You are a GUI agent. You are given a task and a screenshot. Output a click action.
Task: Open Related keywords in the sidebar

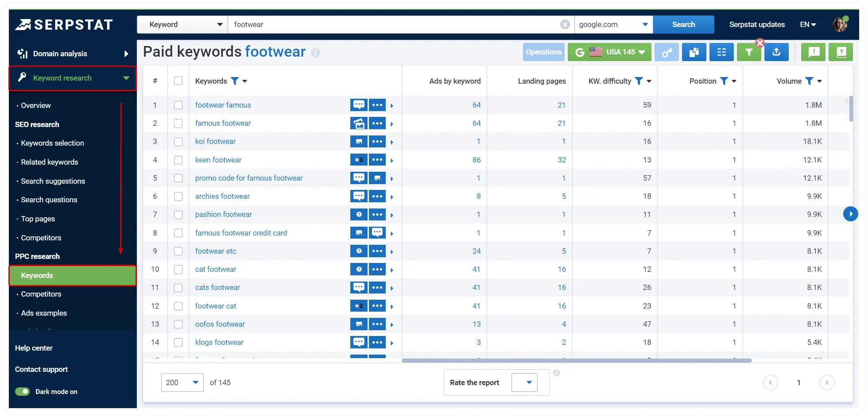(x=50, y=162)
